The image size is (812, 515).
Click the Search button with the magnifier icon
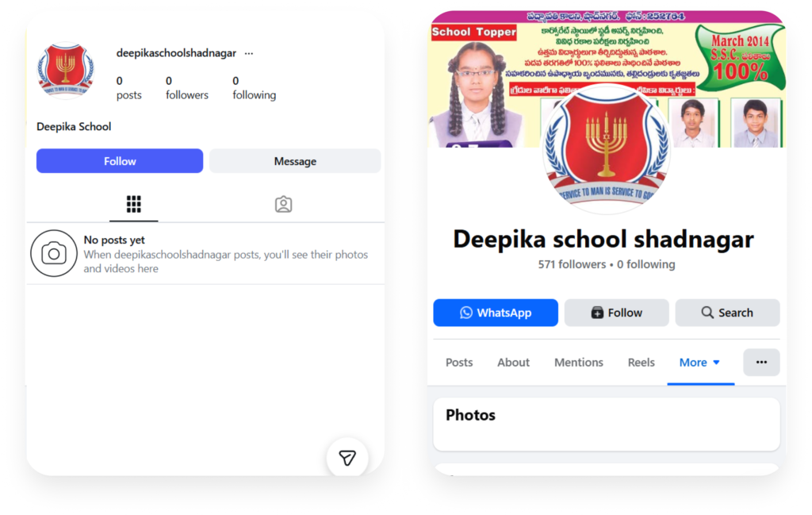tap(727, 313)
